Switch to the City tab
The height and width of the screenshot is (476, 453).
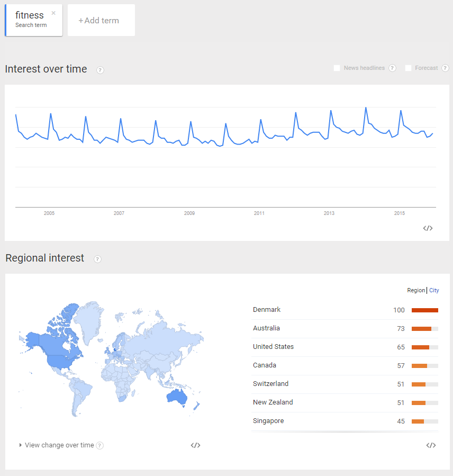pyautogui.click(x=434, y=290)
